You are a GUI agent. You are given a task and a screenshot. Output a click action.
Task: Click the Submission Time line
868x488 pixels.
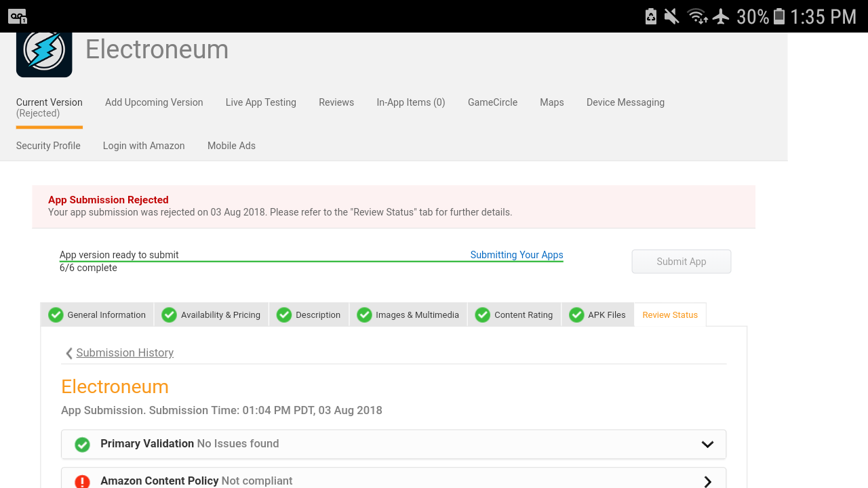click(x=222, y=410)
